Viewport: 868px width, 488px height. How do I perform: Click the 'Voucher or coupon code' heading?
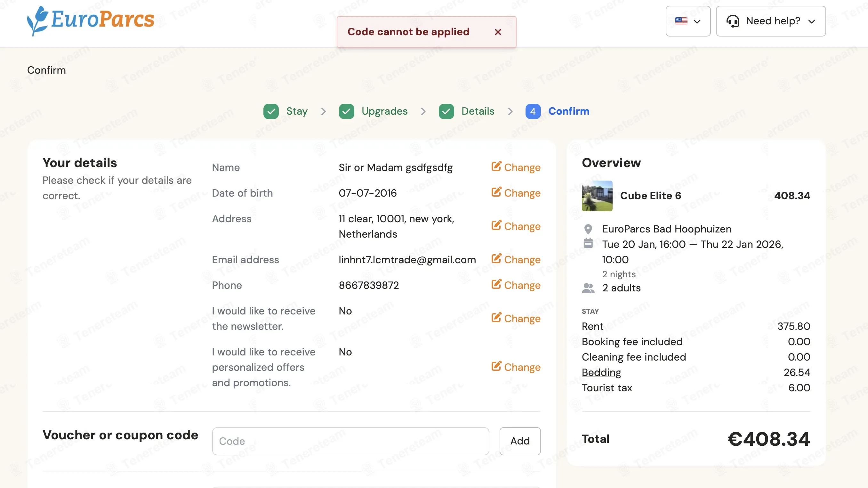pos(120,435)
